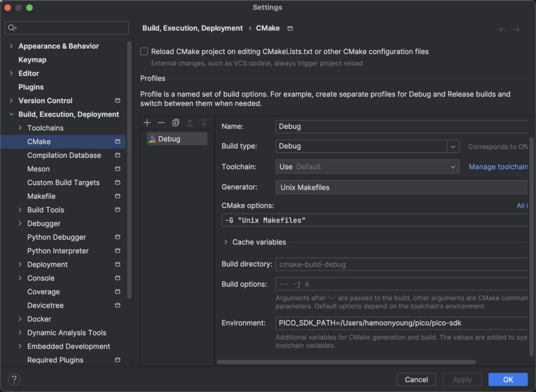536x392 pixels.
Task: Click project icon on Meson row
Action: 118,169
